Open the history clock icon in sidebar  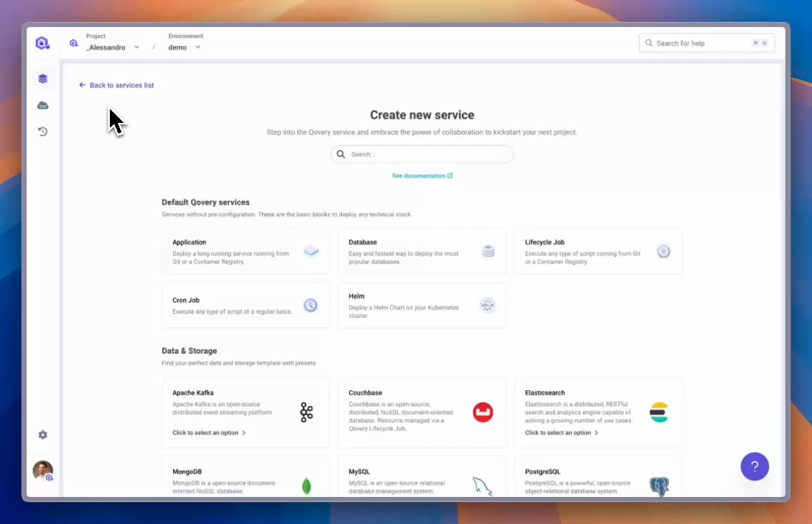[43, 132]
